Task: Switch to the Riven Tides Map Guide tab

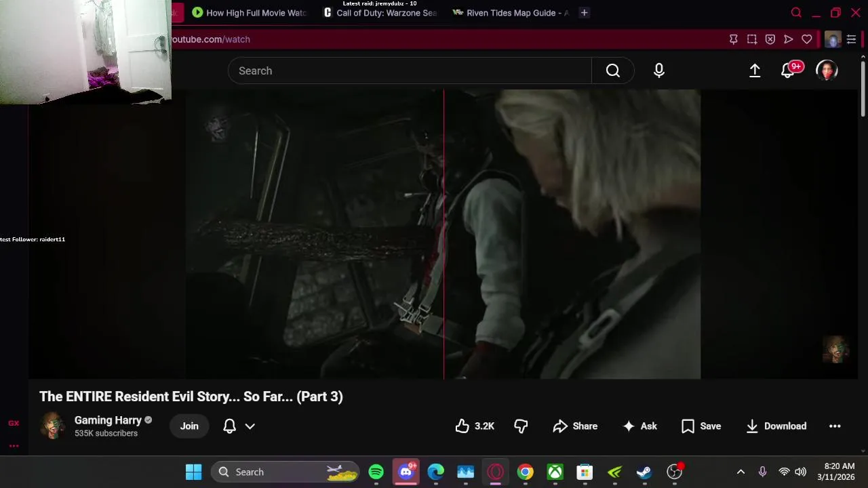Action: (511, 13)
